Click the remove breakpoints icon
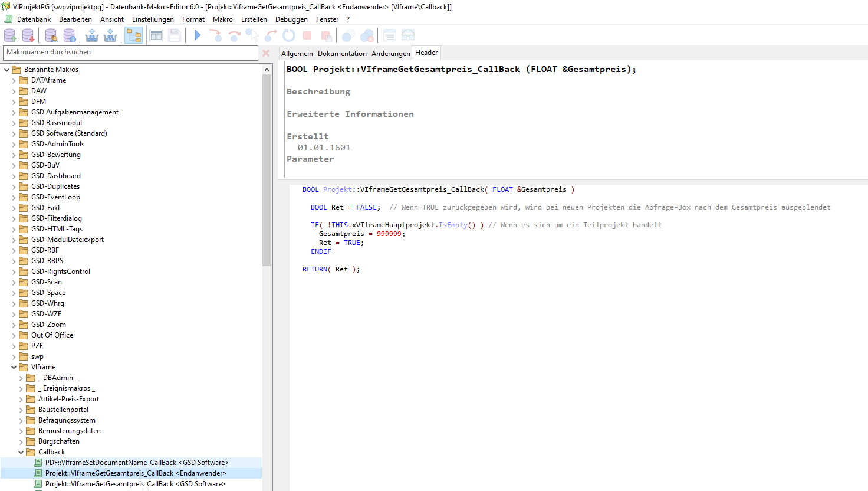The height and width of the screenshot is (491, 868). point(367,35)
